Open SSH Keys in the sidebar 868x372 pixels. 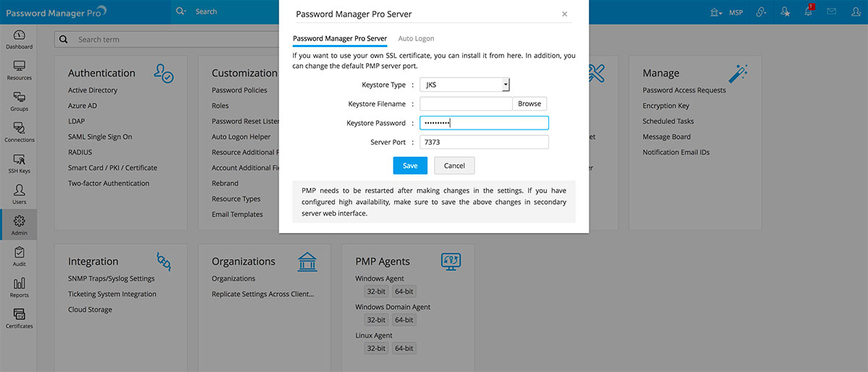pos(19,164)
